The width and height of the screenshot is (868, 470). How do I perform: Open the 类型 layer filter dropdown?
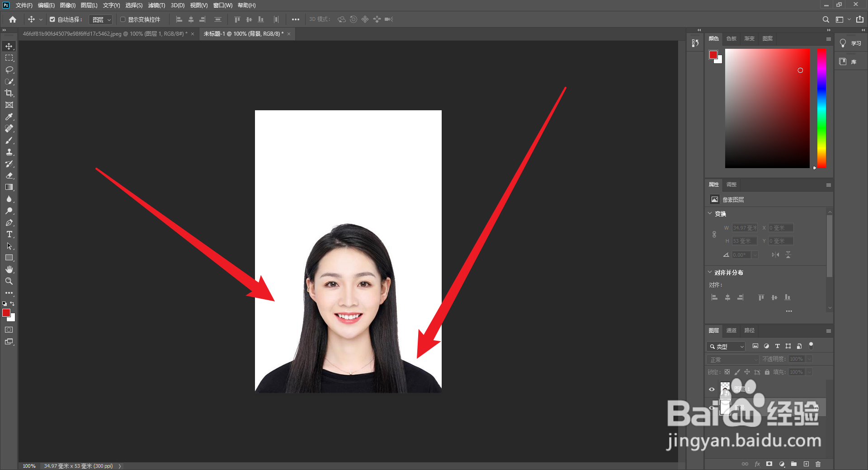[x=726, y=346]
